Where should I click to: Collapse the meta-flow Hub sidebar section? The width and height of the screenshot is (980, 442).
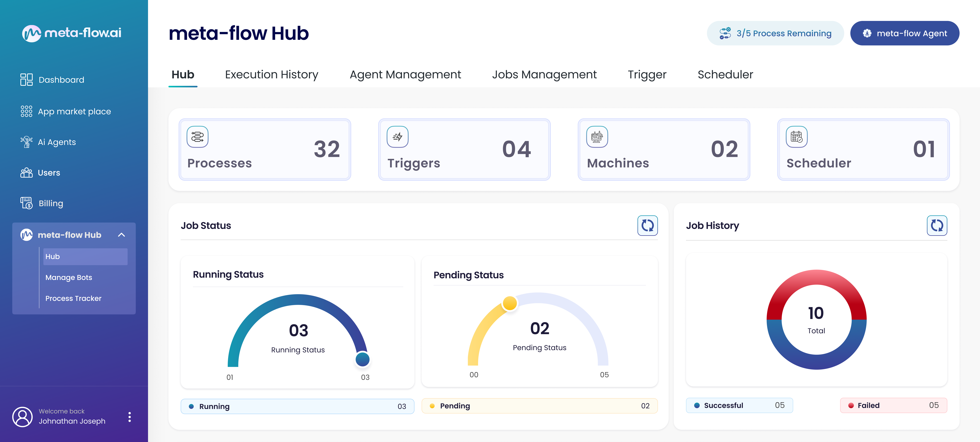tap(121, 235)
